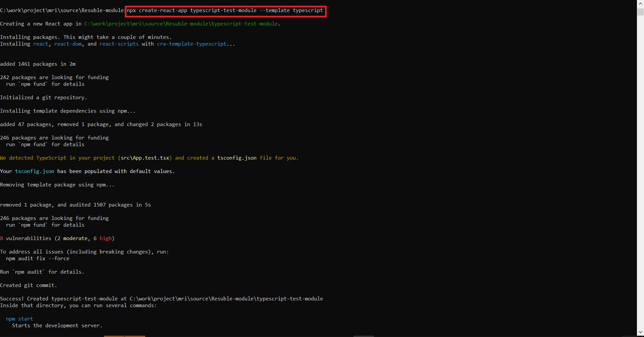
Task: Click the blue 'react-dom' package name
Action: (x=68, y=44)
